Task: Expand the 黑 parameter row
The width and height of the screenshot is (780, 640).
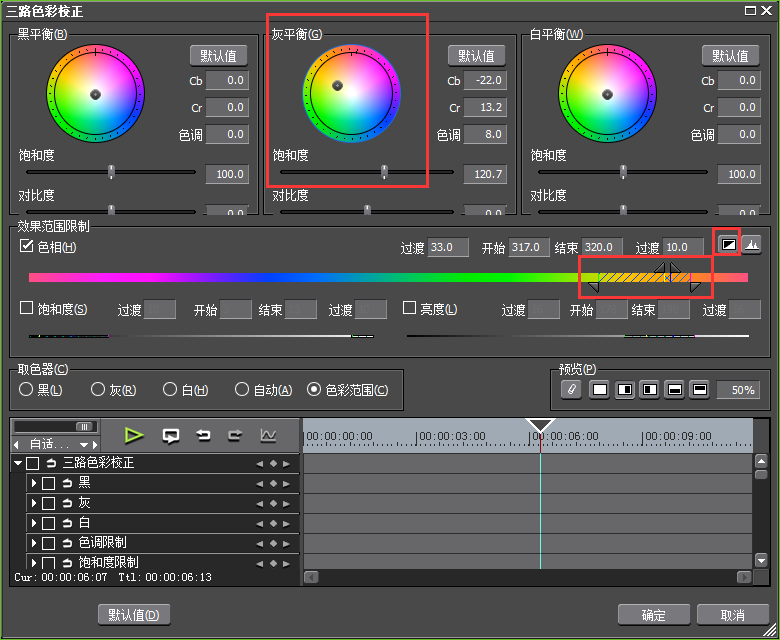Action: pyautogui.click(x=33, y=483)
